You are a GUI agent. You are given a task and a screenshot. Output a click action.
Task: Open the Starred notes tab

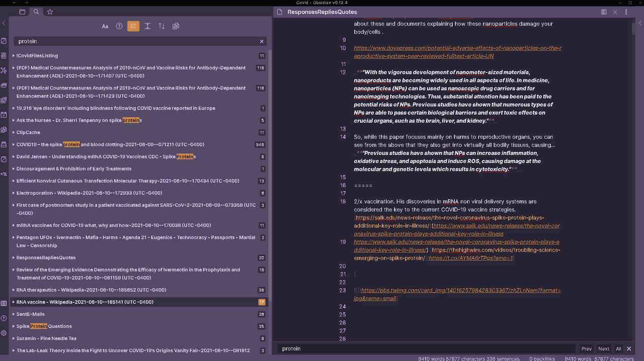[x=50, y=12]
